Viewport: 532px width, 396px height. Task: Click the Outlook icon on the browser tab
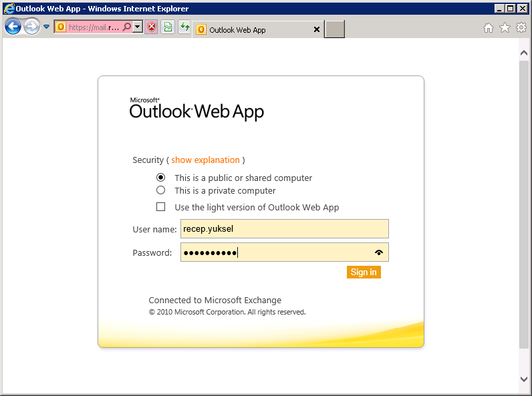(201, 30)
